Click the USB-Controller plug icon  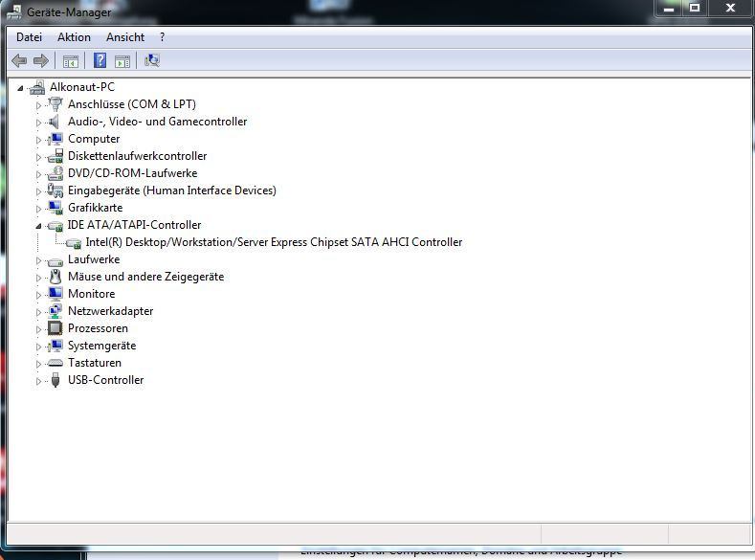coord(56,380)
